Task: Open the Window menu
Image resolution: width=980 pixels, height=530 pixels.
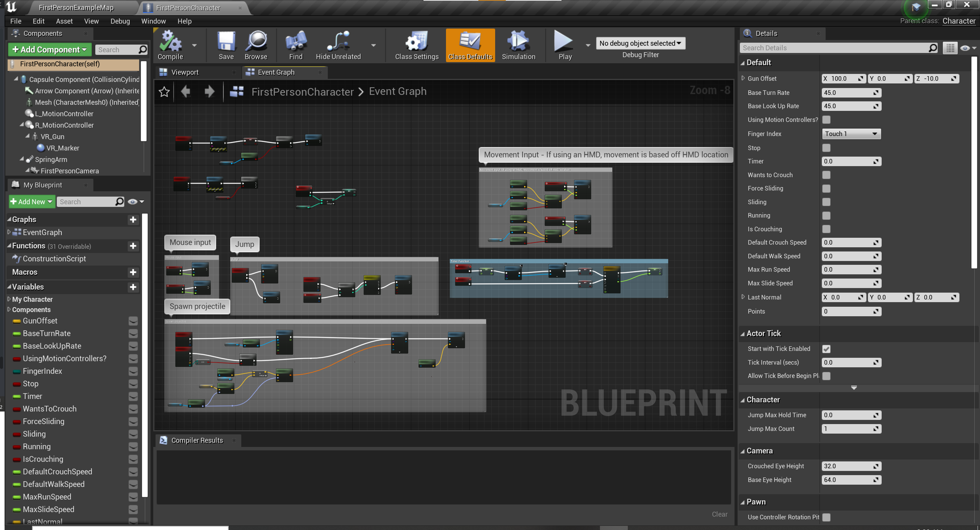Action: pyautogui.click(x=154, y=21)
